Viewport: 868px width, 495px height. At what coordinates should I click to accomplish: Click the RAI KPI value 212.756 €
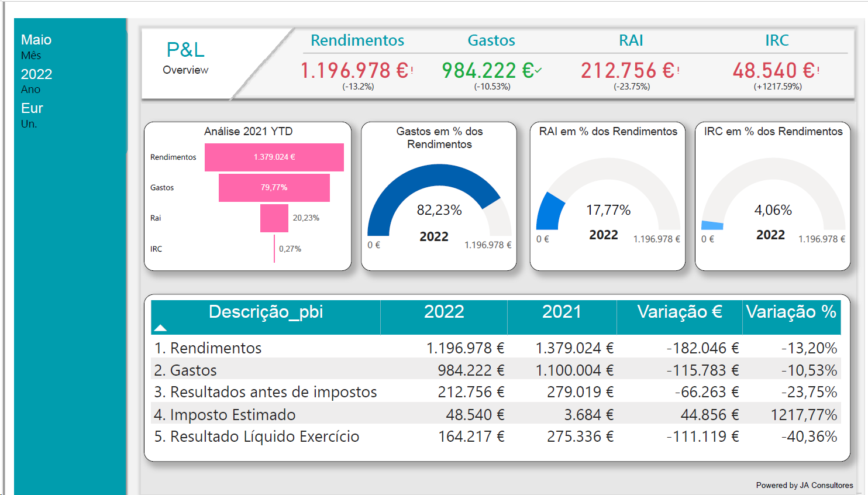coord(628,71)
